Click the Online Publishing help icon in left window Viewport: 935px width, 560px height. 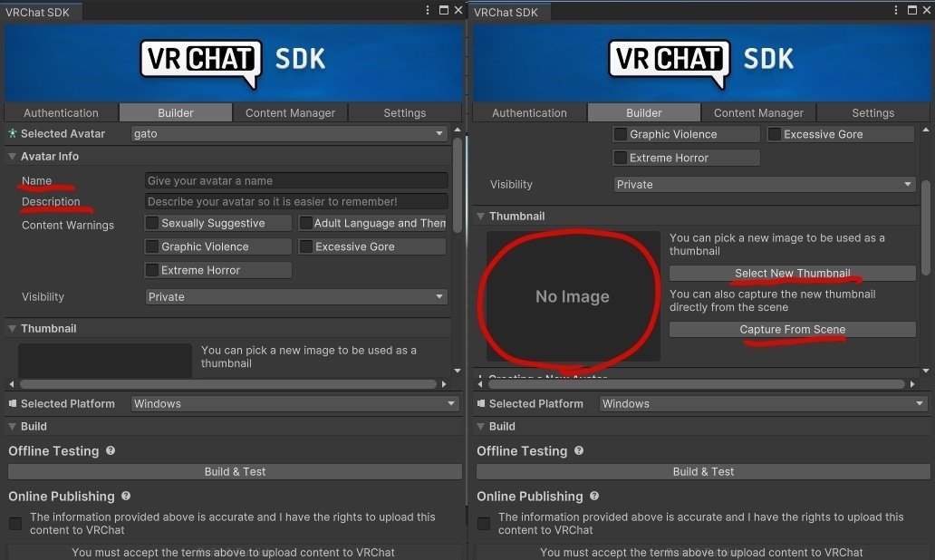126,496
